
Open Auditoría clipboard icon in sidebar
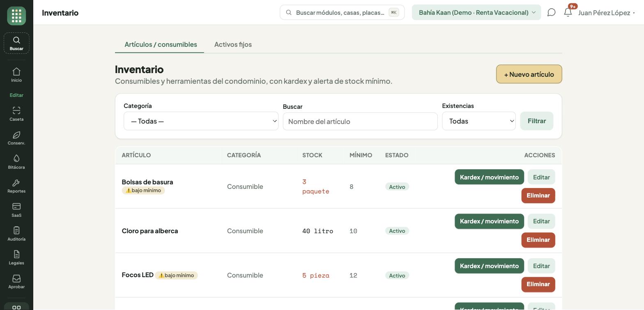16,230
